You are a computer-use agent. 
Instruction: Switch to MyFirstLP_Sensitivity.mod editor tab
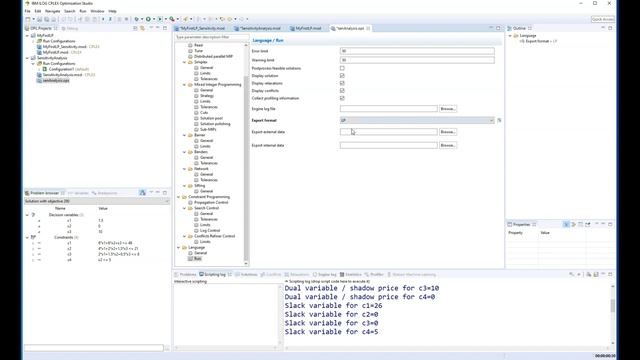point(201,29)
